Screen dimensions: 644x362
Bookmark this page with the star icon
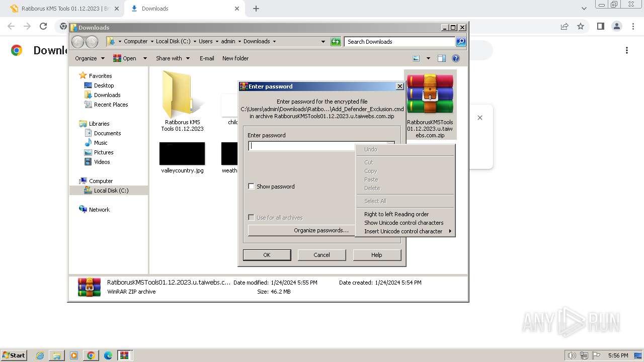pos(581,26)
